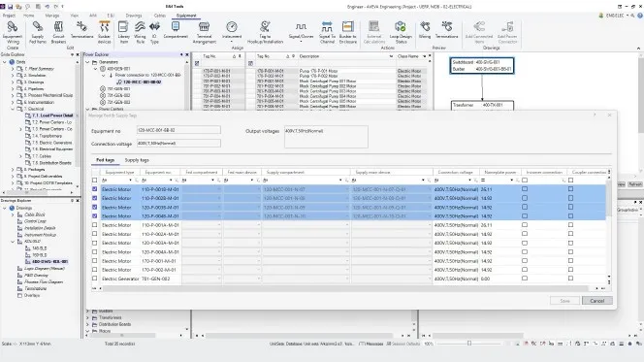
Task: Click Terminations in the Preview group
Action: tap(446, 30)
